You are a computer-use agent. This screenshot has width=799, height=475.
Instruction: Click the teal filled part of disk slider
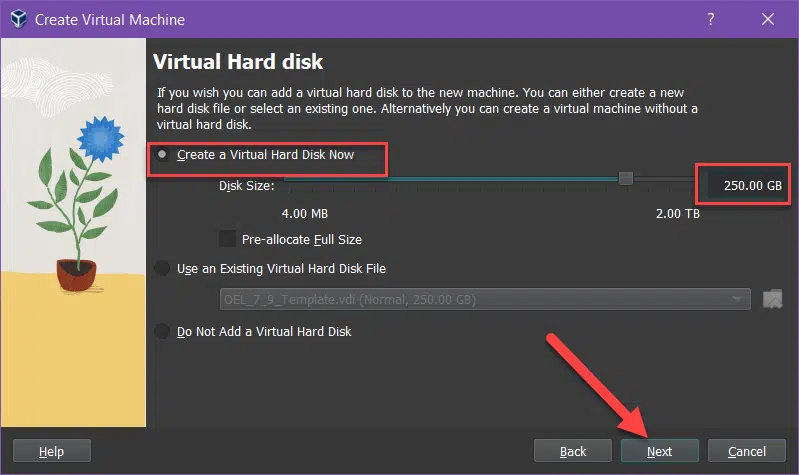point(451,179)
